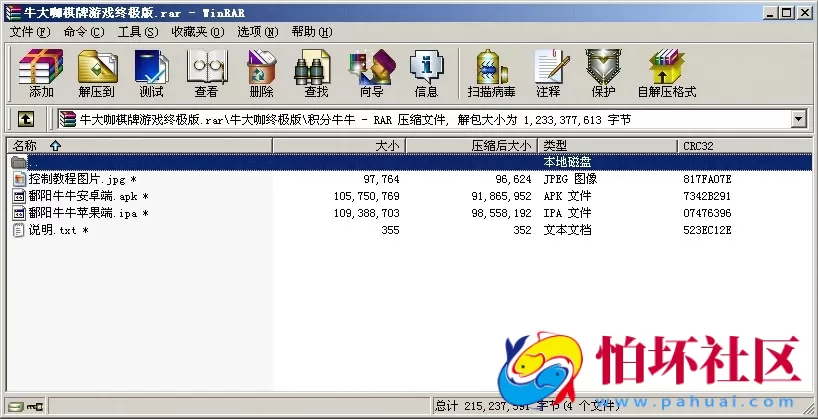Viewport: 818px width, 419px height.
Task: Click the 测试 (Test) toolbar icon
Action: (x=151, y=73)
